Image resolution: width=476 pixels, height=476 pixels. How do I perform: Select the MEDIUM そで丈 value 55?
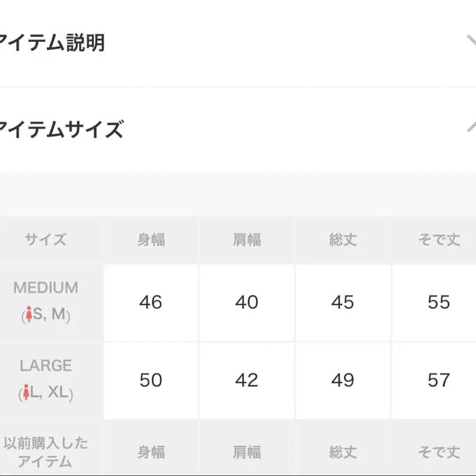click(438, 303)
